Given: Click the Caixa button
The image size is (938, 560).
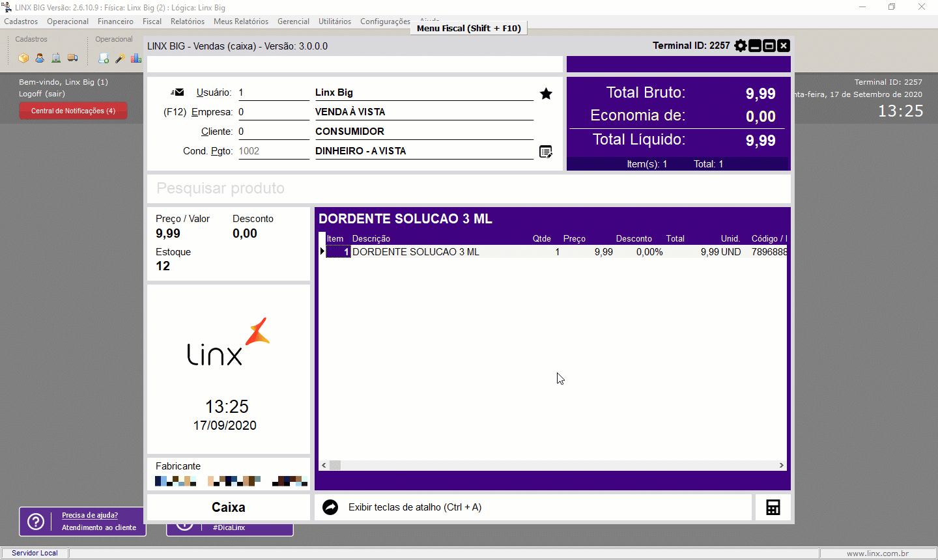Looking at the screenshot, I should point(229,507).
